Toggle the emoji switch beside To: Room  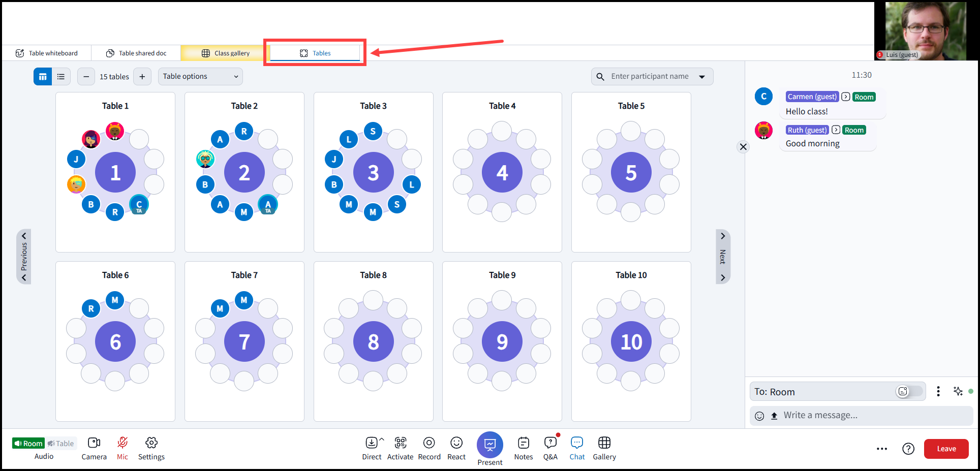pos(909,391)
